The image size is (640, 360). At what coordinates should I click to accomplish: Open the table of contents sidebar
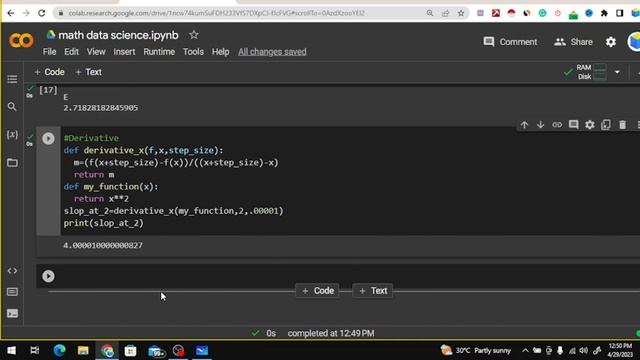(12, 79)
